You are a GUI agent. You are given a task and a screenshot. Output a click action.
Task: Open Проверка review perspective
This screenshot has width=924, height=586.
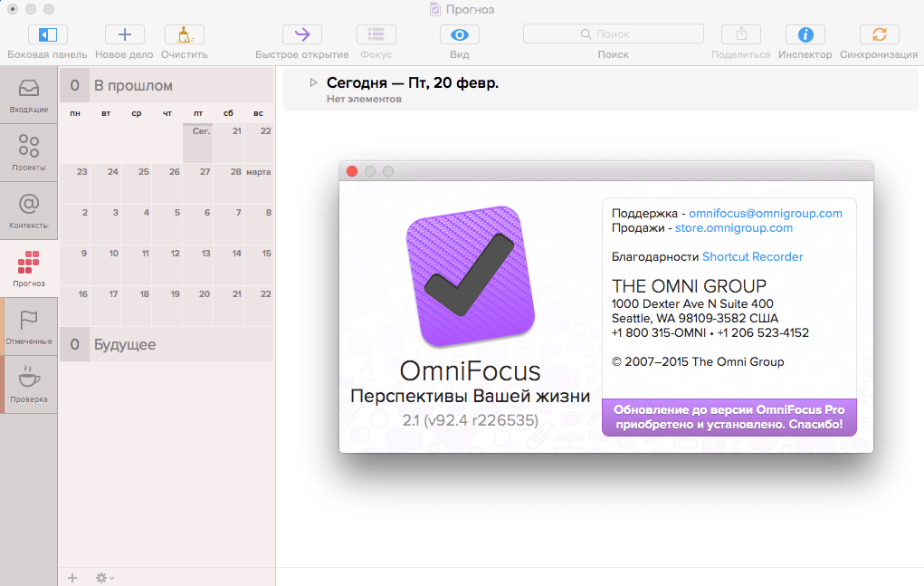point(29,384)
